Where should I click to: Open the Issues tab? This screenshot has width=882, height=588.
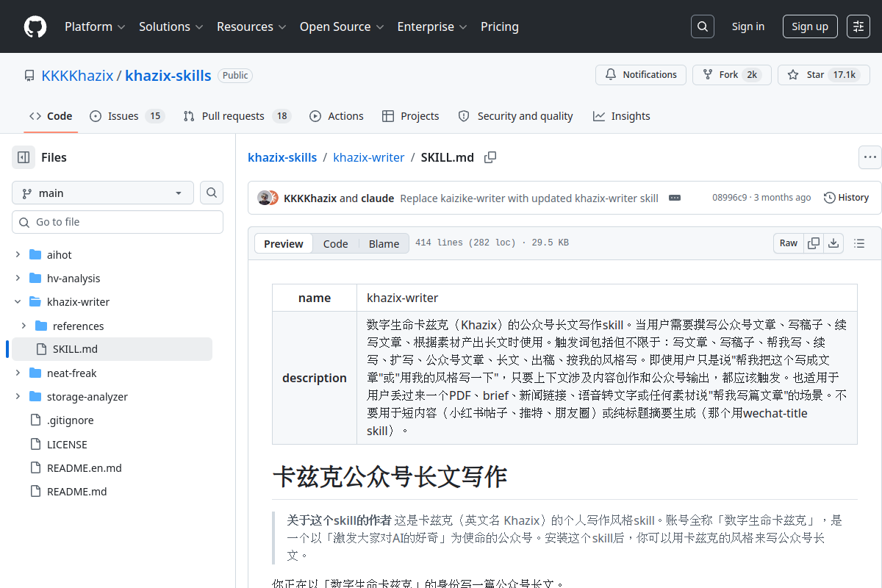point(126,116)
